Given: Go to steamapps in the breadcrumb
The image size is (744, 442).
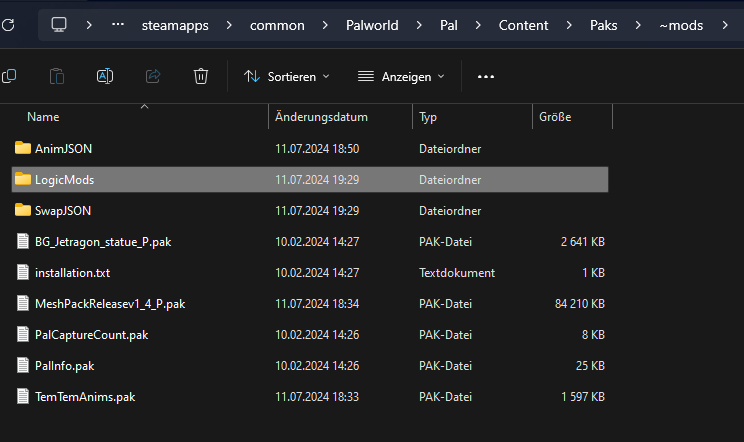Looking at the screenshot, I should pyautogui.click(x=175, y=25).
